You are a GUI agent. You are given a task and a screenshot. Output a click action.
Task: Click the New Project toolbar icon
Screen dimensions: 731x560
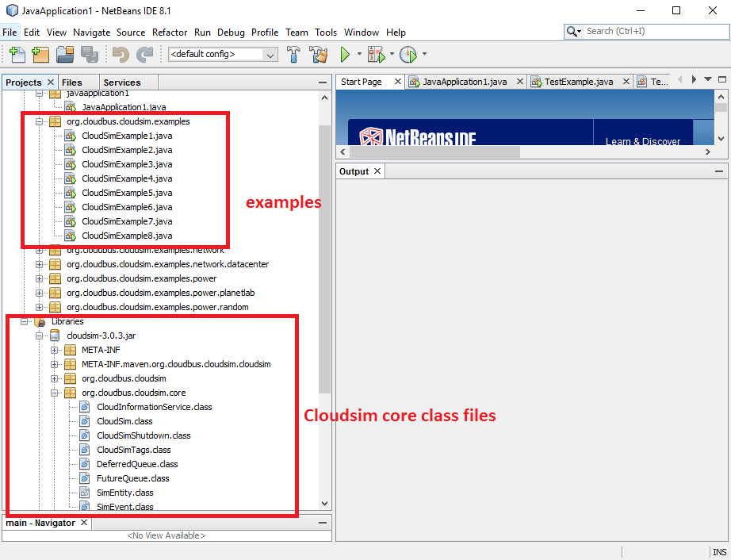click(40, 55)
